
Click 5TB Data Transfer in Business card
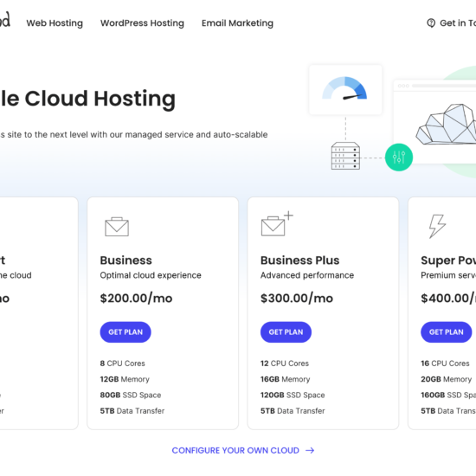click(x=132, y=411)
